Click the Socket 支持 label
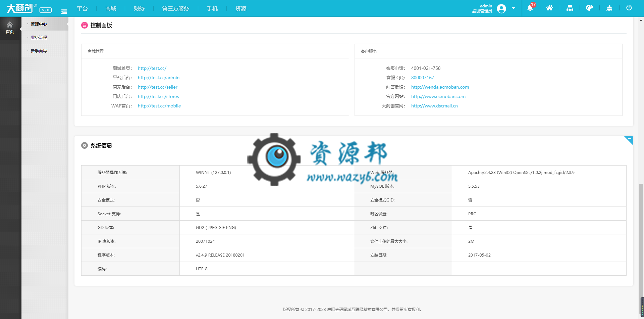 (109, 214)
